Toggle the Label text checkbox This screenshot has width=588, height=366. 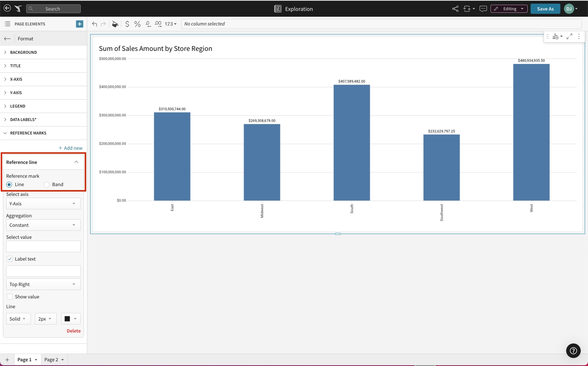[x=10, y=259]
